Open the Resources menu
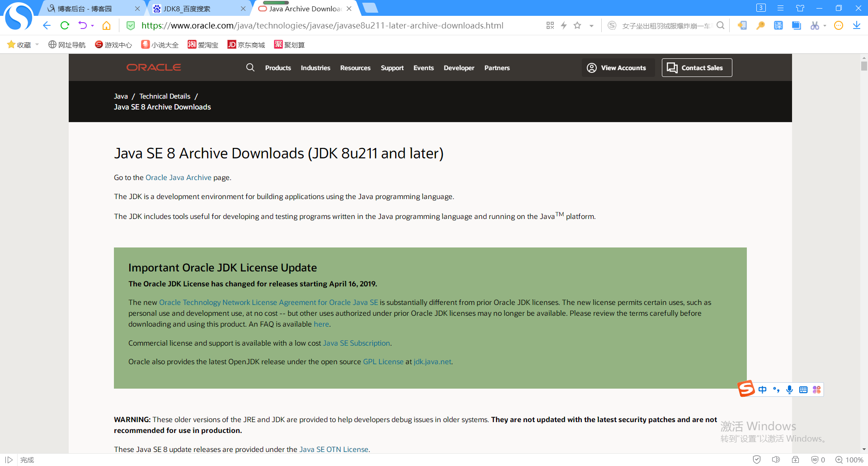The image size is (868, 466). (x=355, y=68)
